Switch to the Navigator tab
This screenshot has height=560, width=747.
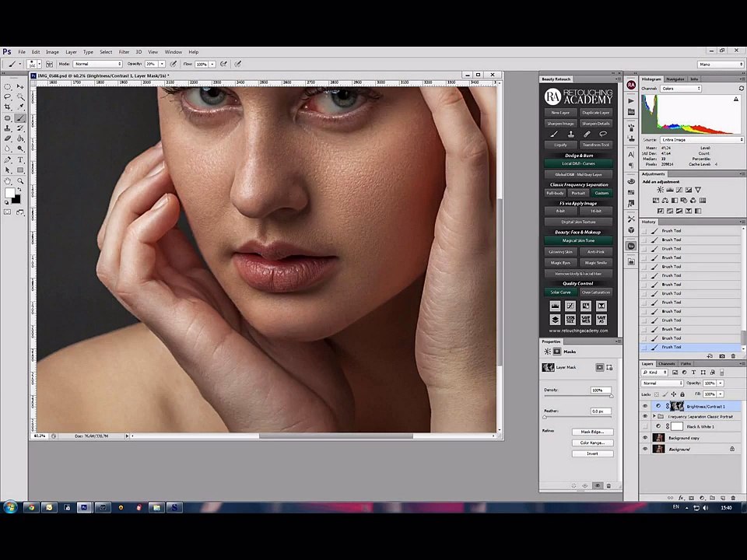tap(675, 79)
